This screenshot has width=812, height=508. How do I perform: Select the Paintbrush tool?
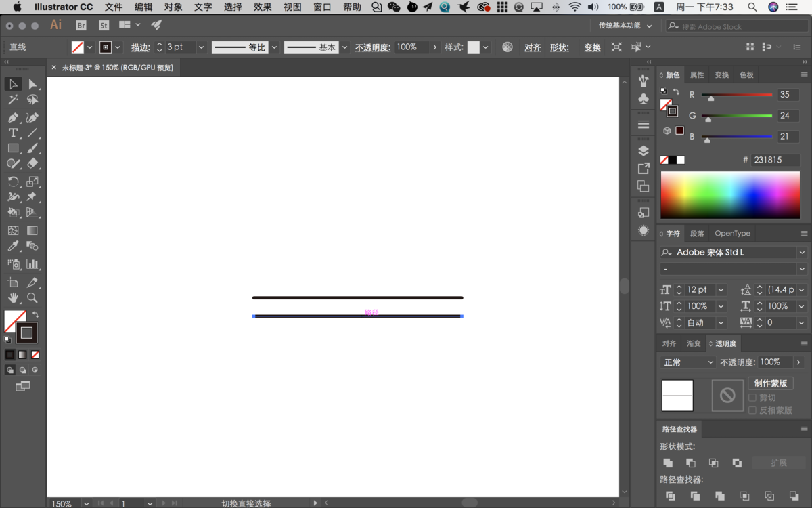32,148
